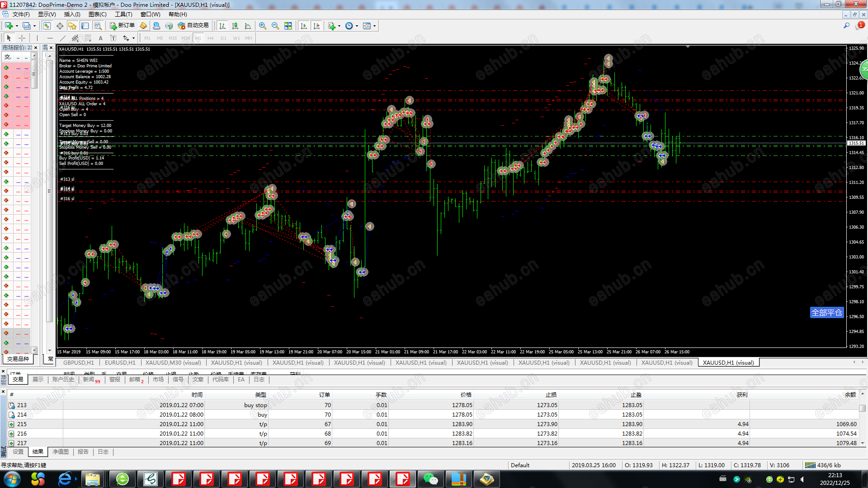This screenshot has height=488, width=868.
Task: Toggle Chart Shift on toolbar
Action: click(316, 26)
